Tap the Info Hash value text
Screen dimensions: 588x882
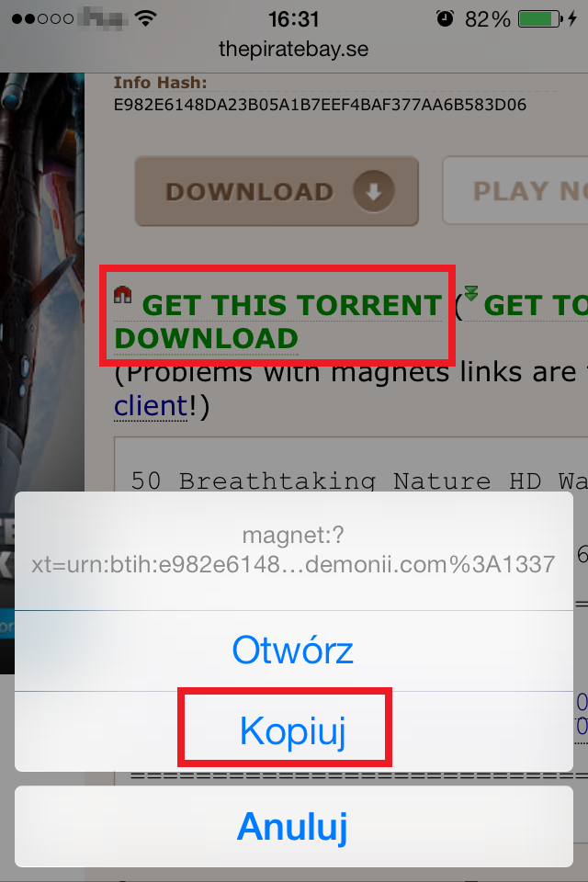[x=320, y=105]
